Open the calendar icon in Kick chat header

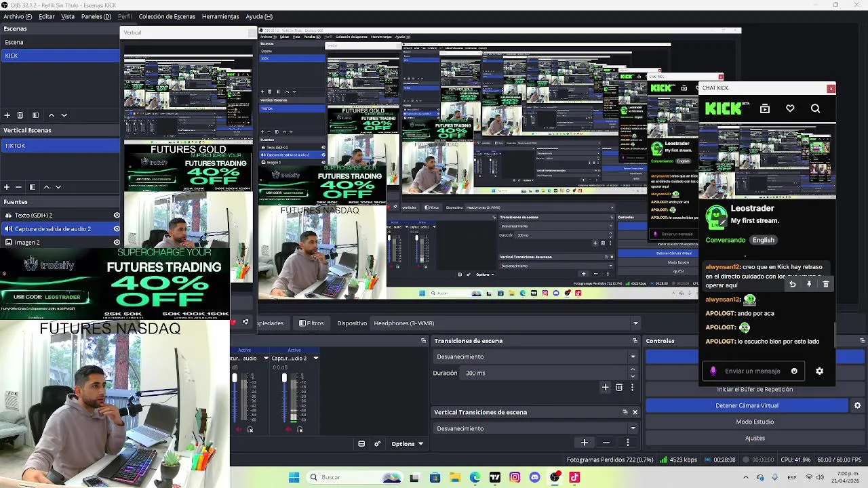765,108
